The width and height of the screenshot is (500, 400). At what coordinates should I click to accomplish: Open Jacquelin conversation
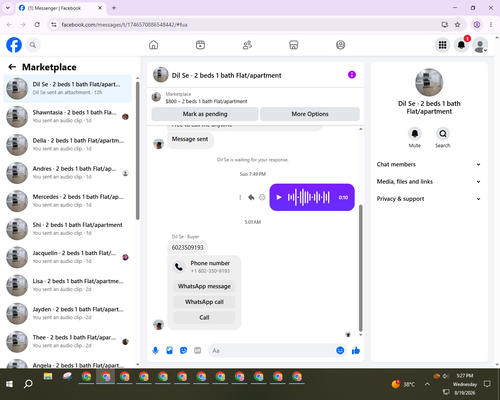(x=67, y=257)
